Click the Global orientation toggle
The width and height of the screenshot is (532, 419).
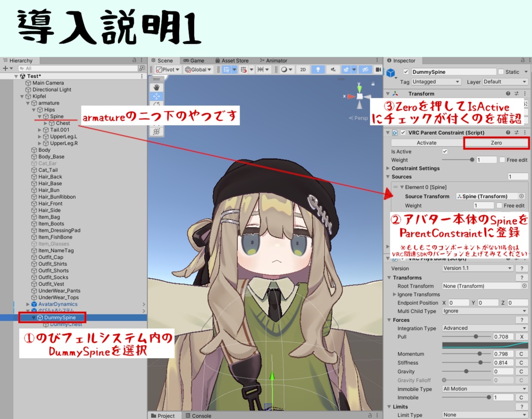pos(197,70)
